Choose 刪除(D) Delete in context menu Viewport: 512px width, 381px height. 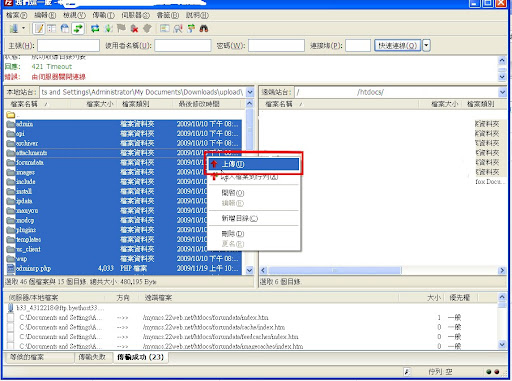(254, 234)
